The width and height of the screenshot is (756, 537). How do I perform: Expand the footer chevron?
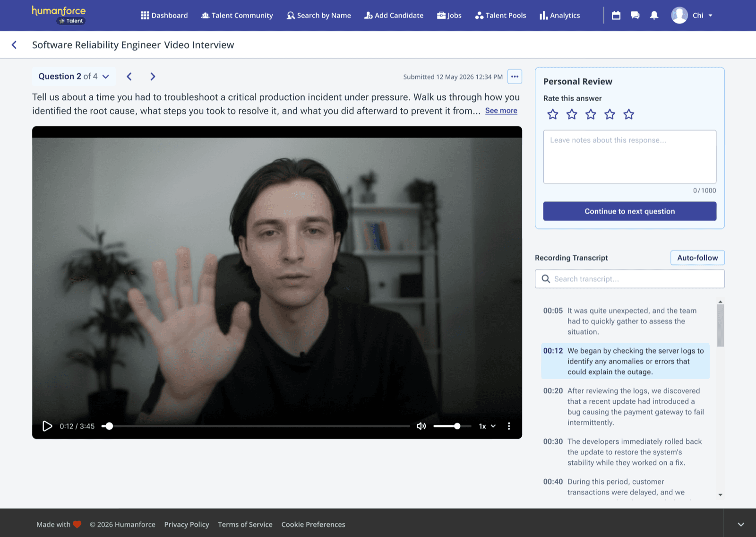[x=741, y=524]
